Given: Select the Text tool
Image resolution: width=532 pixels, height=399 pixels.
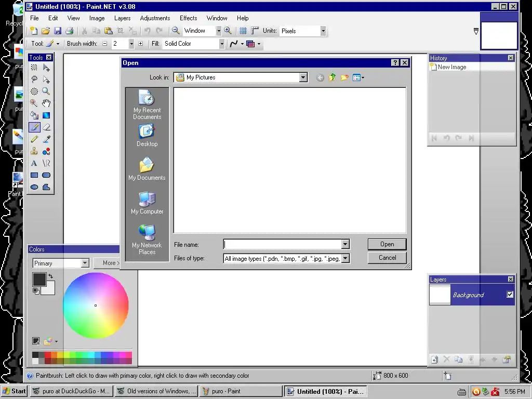Looking at the screenshot, I should [34, 163].
